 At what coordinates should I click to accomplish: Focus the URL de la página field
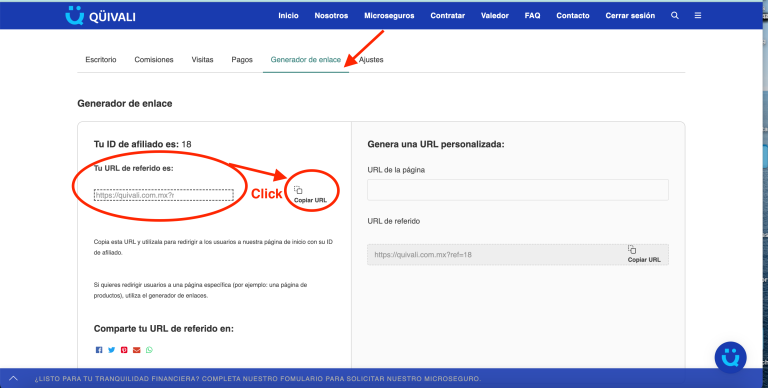tap(518, 190)
